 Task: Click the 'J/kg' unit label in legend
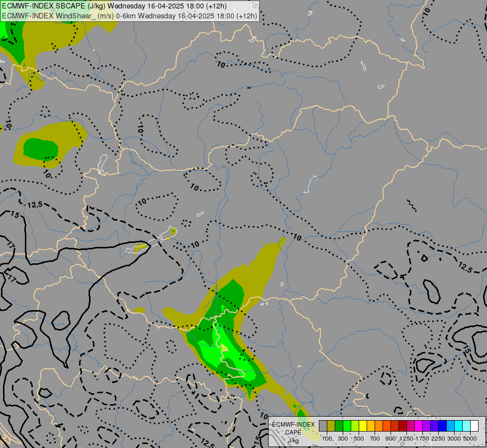click(x=293, y=441)
